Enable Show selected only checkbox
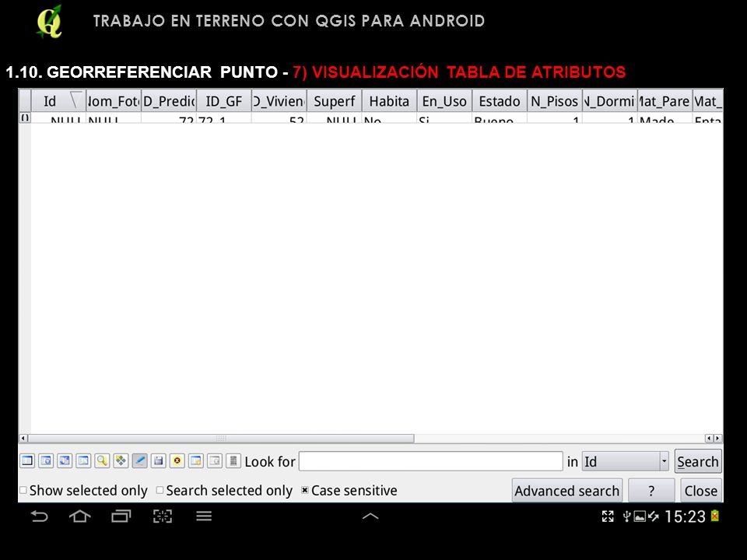Viewport: 747px width, 560px height. point(23,490)
